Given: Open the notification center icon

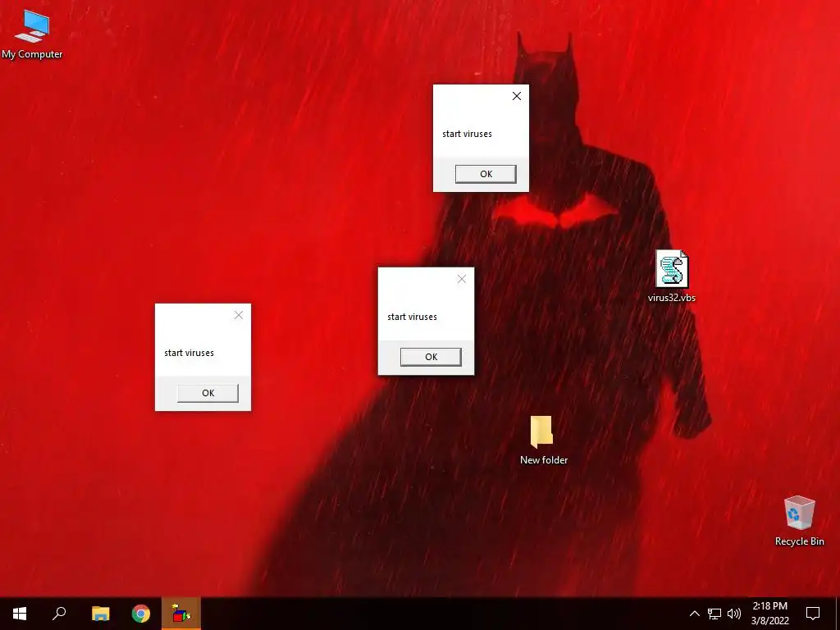Looking at the screenshot, I should [x=813, y=614].
